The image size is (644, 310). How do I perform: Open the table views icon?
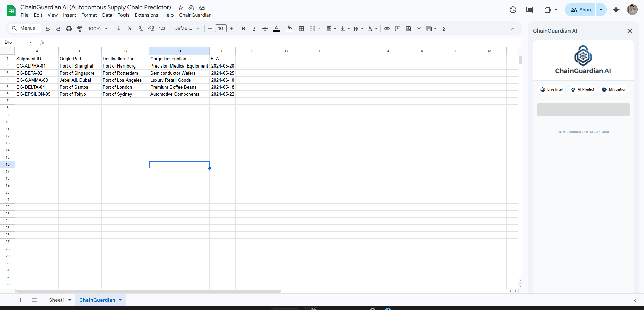(x=431, y=29)
